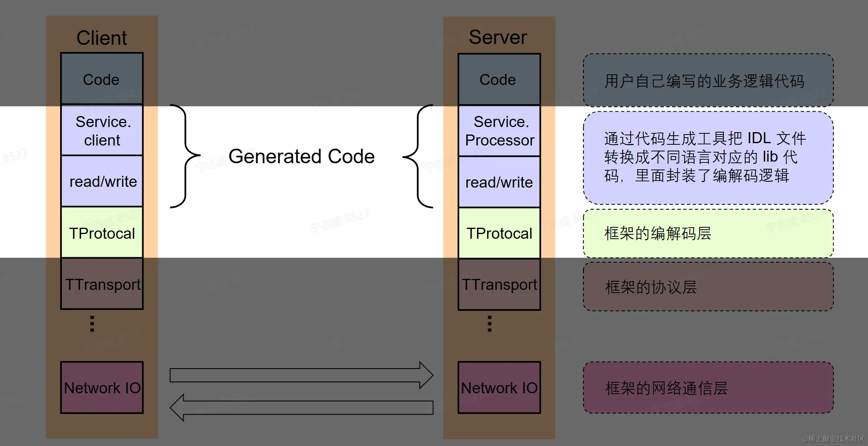Click the Server Code block
Viewport: 868px width, 446px height.
coord(499,79)
